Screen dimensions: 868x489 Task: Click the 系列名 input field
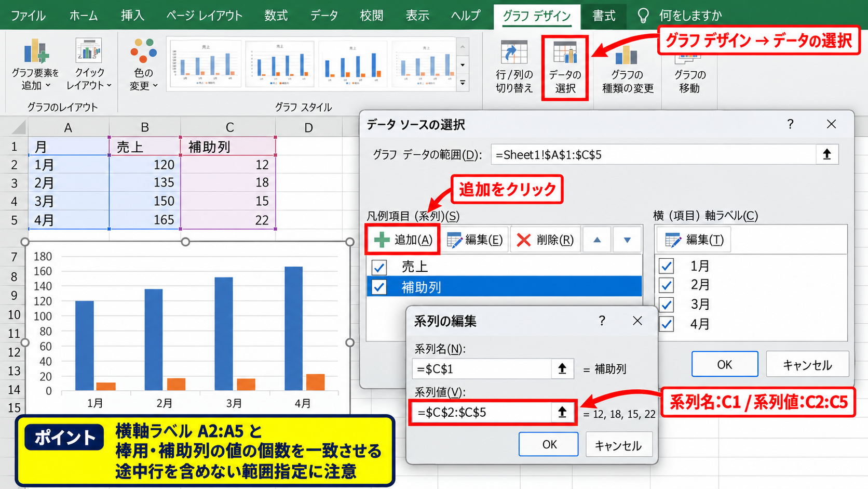coord(482,369)
